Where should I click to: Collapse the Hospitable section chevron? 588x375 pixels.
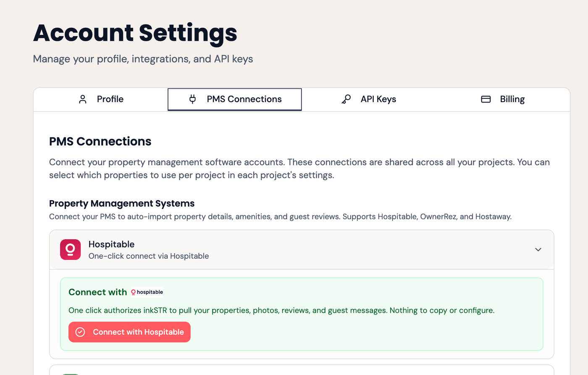tap(538, 250)
